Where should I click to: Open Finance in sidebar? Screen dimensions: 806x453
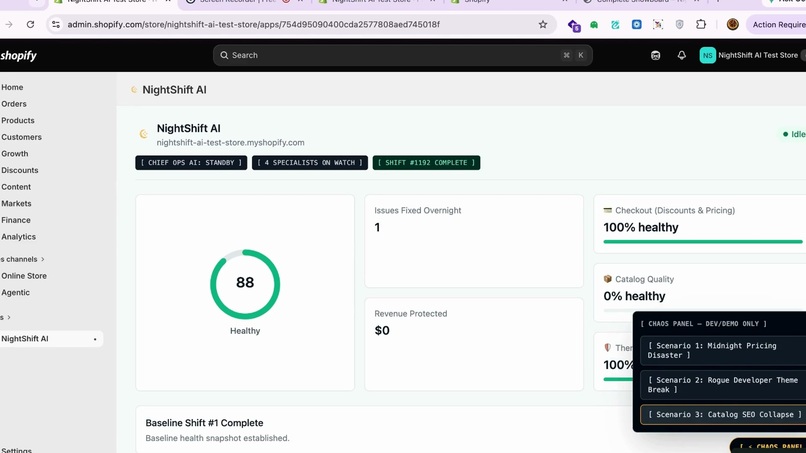tap(16, 220)
